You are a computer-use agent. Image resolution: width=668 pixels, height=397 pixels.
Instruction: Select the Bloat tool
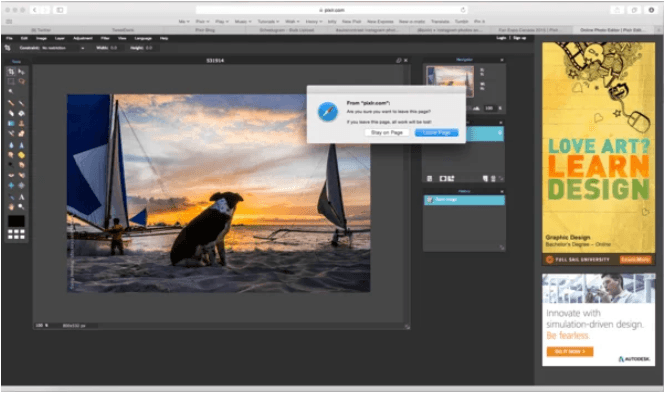11,186
